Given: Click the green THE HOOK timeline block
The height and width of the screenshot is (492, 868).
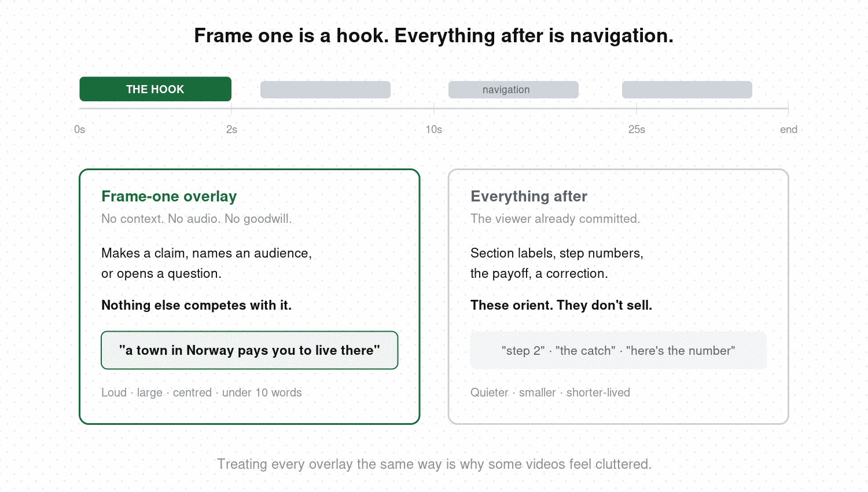Looking at the screenshot, I should (x=155, y=89).
